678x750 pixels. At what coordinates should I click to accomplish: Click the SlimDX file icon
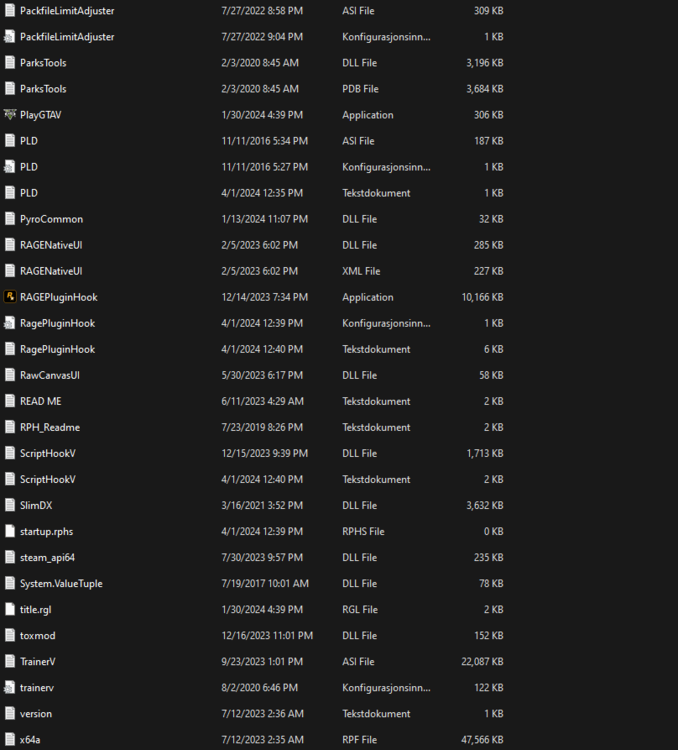pos(10,506)
